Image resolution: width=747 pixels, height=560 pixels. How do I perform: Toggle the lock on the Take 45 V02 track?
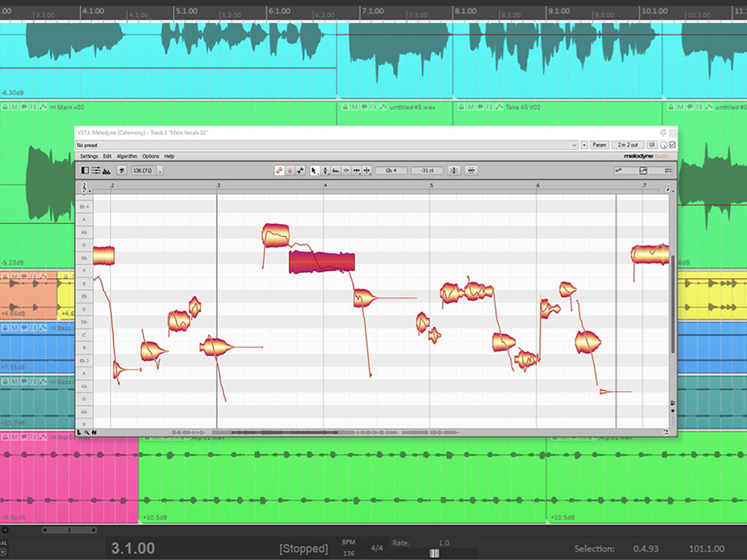pos(462,107)
